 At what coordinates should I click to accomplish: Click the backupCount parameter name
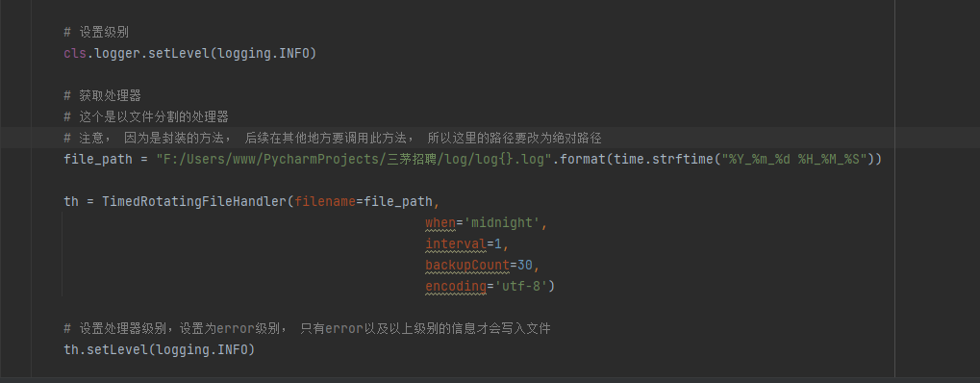coord(467,265)
